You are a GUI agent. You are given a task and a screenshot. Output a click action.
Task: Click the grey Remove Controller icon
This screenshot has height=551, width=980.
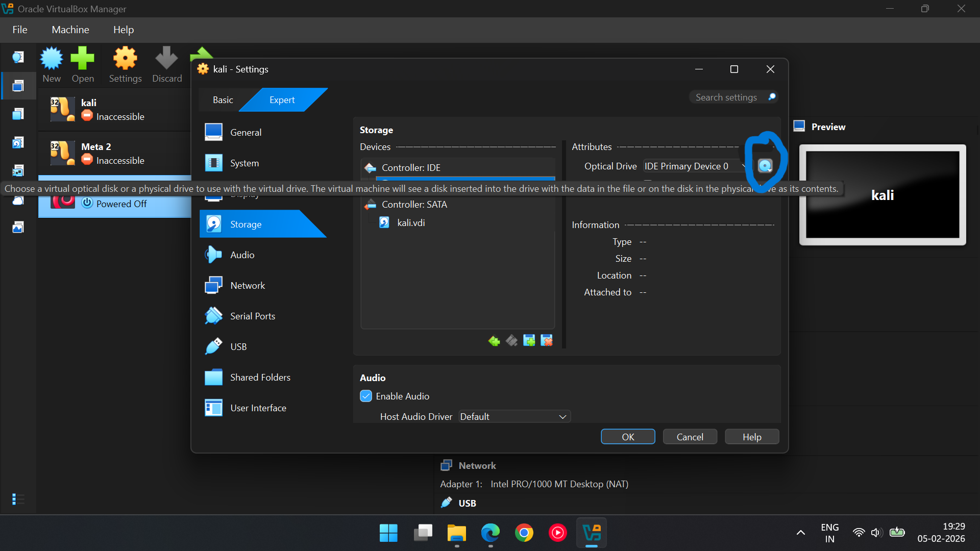click(511, 341)
